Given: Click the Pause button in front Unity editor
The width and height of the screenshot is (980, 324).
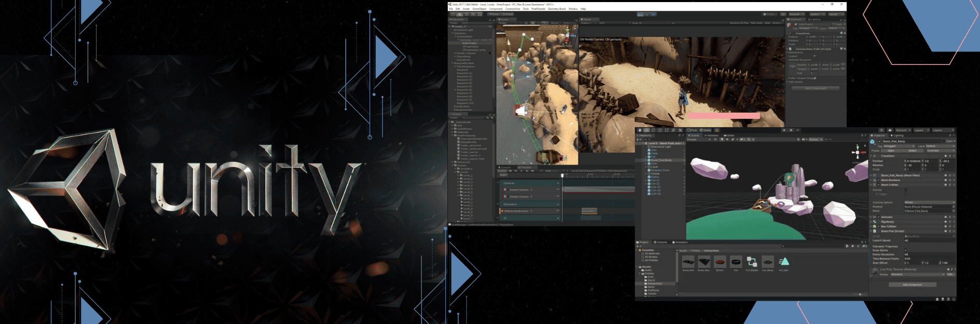Looking at the screenshot, I should point(791,130).
